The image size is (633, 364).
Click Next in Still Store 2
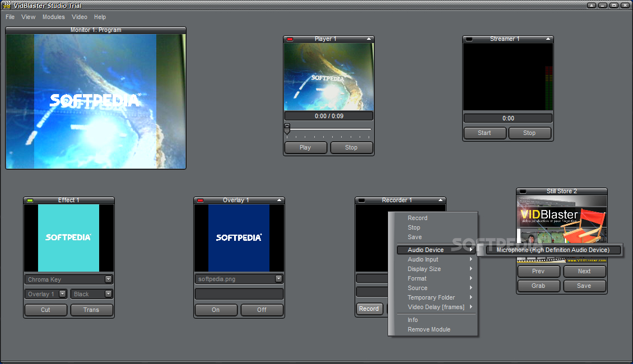[584, 271]
